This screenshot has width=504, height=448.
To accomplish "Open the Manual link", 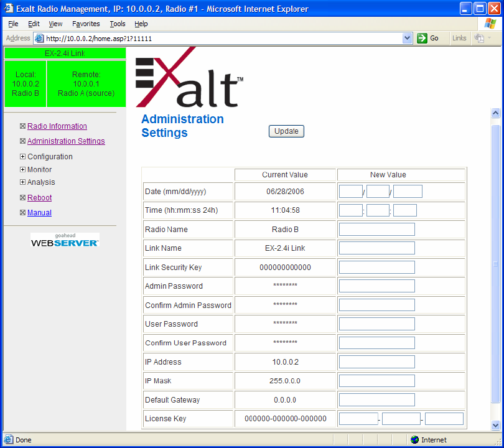I will [x=40, y=212].
